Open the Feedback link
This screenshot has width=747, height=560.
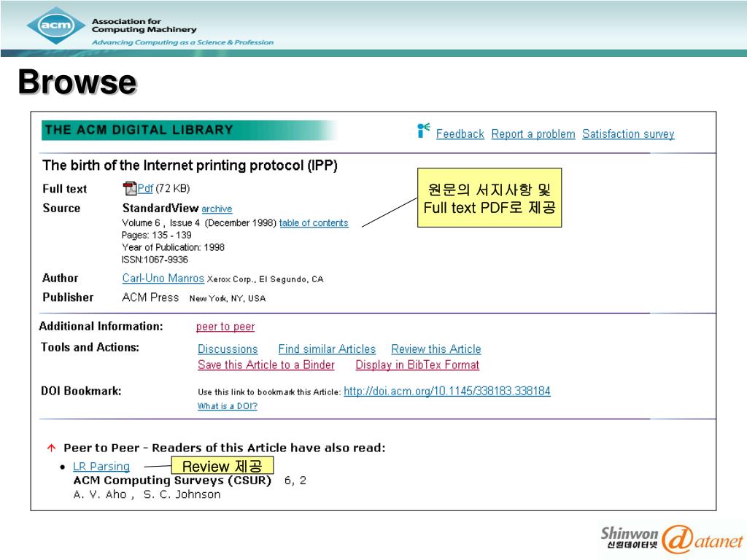click(460, 134)
